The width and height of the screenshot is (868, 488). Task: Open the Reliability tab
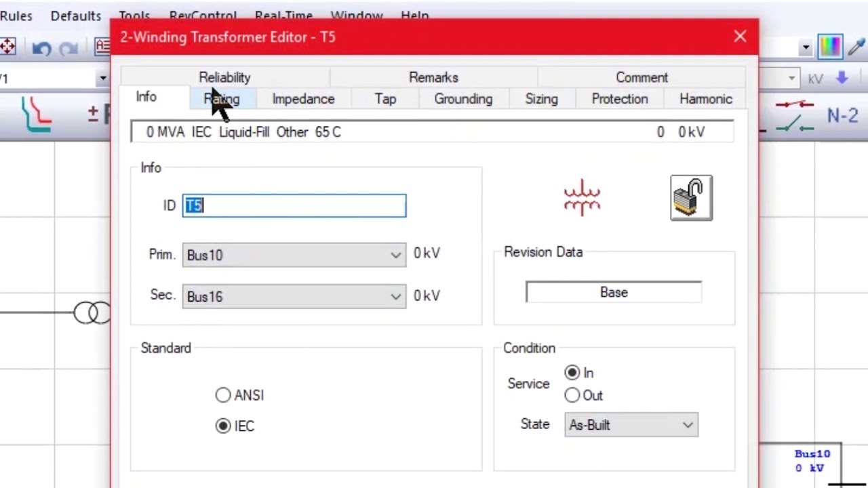click(x=224, y=77)
